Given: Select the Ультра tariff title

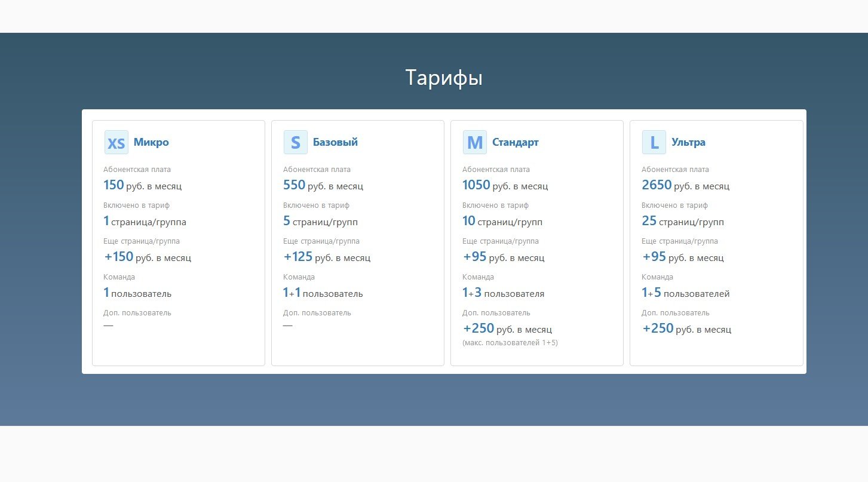Looking at the screenshot, I should pos(688,143).
